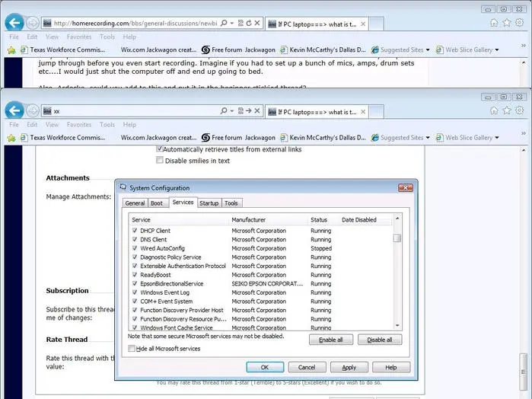532x399 pixels.
Task: Click the Apply button
Action: pyautogui.click(x=349, y=367)
